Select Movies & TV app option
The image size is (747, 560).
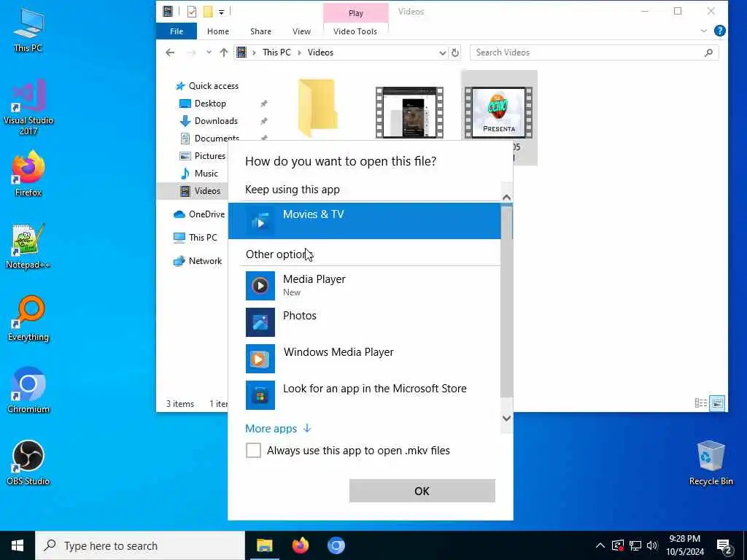click(x=364, y=221)
